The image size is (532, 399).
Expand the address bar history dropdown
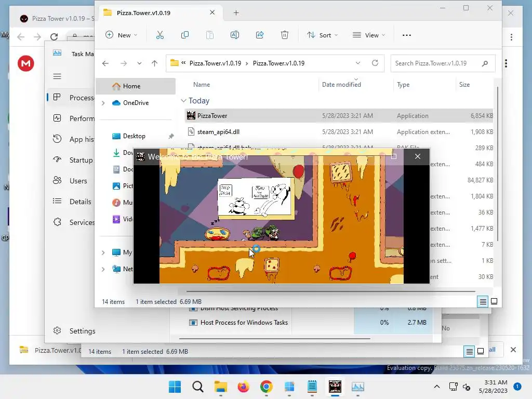358,63
